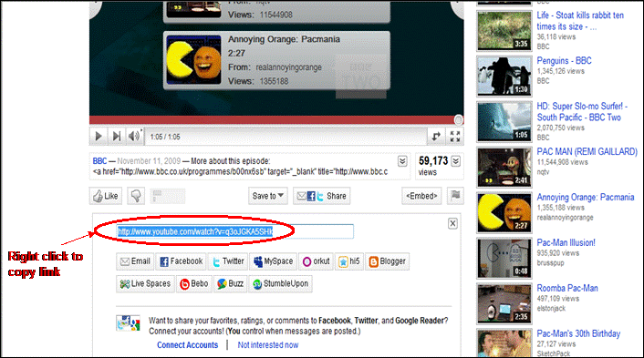Open Life - Stoat kills rabbit title link
Screen dimensions: 644x358
pyautogui.click(x=580, y=21)
